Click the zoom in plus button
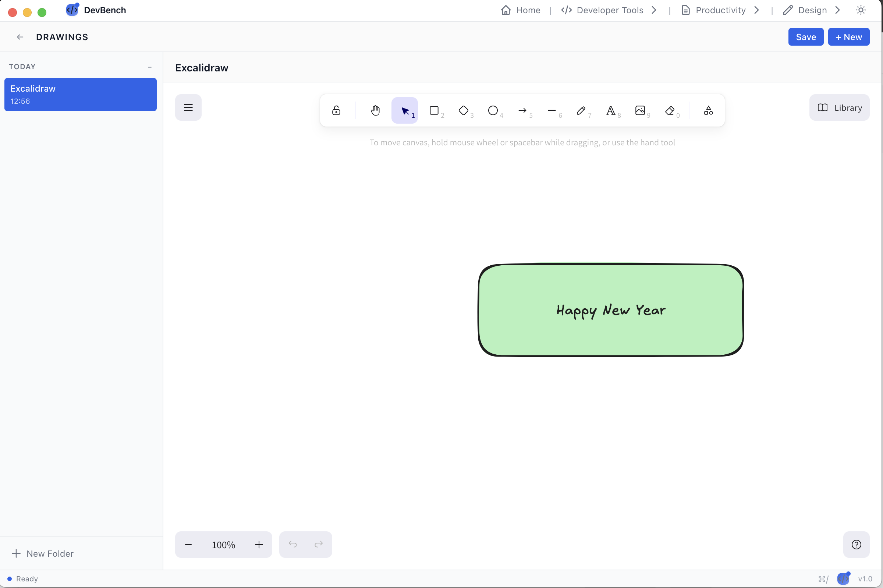Image resolution: width=883 pixels, height=588 pixels. click(x=259, y=545)
